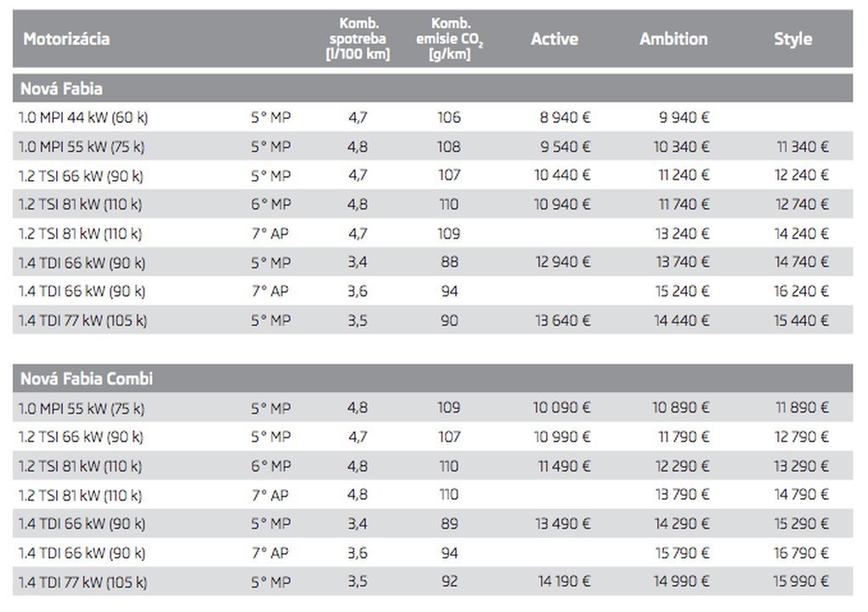The height and width of the screenshot is (612, 868).
Task: Click the 15 790 € Combi Ambition price
Action: (682, 553)
